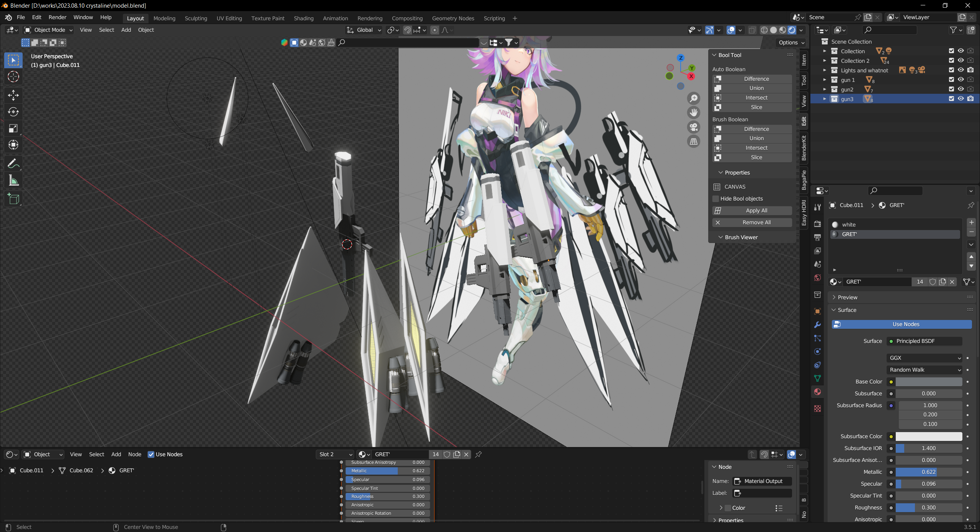Click Remove All button
The width and height of the screenshot is (980, 532).
point(752,222)
